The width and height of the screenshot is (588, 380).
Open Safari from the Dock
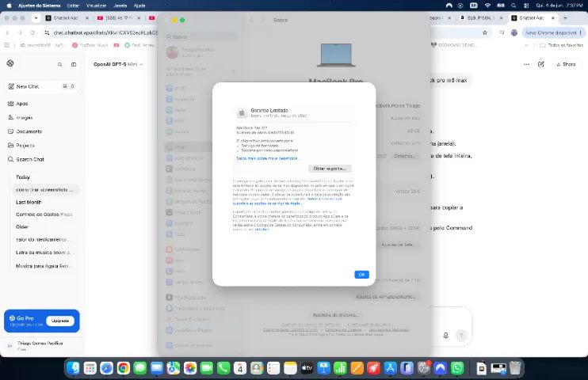point(106,368)
